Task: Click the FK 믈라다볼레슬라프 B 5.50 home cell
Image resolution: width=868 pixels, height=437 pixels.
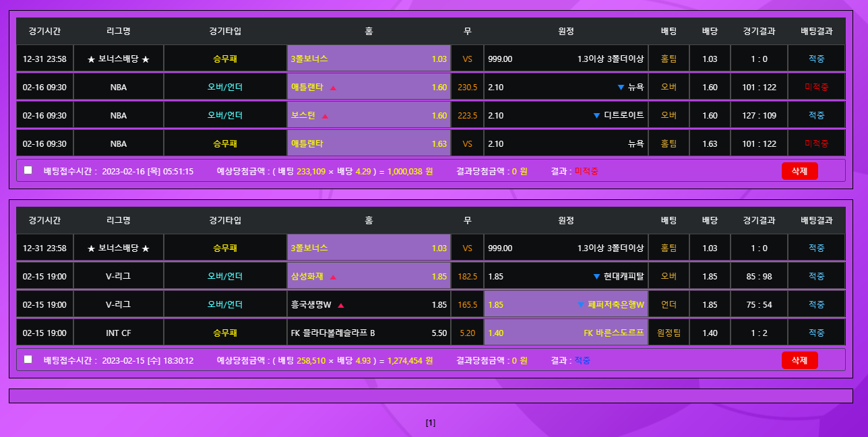Action: coord(369,333)
